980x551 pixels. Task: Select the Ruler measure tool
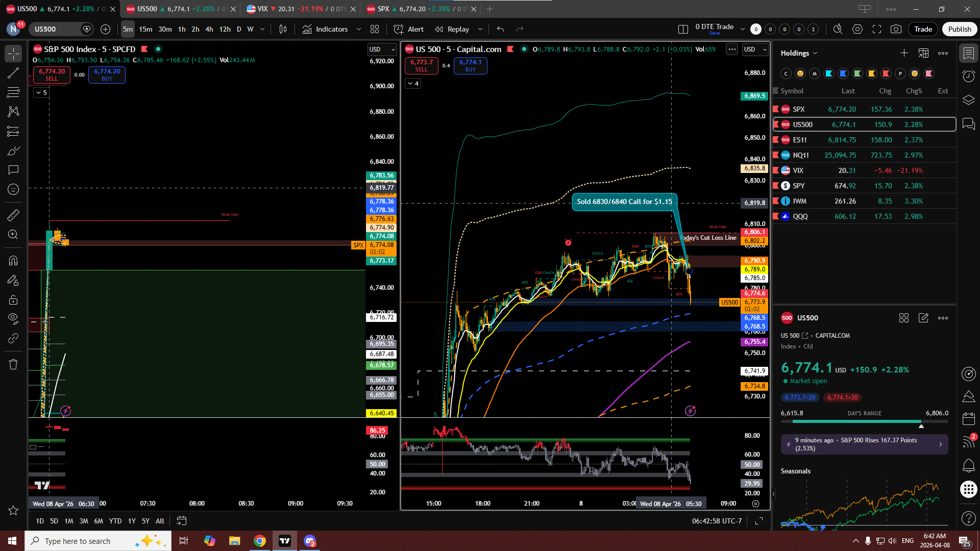[x=13, y=215]
